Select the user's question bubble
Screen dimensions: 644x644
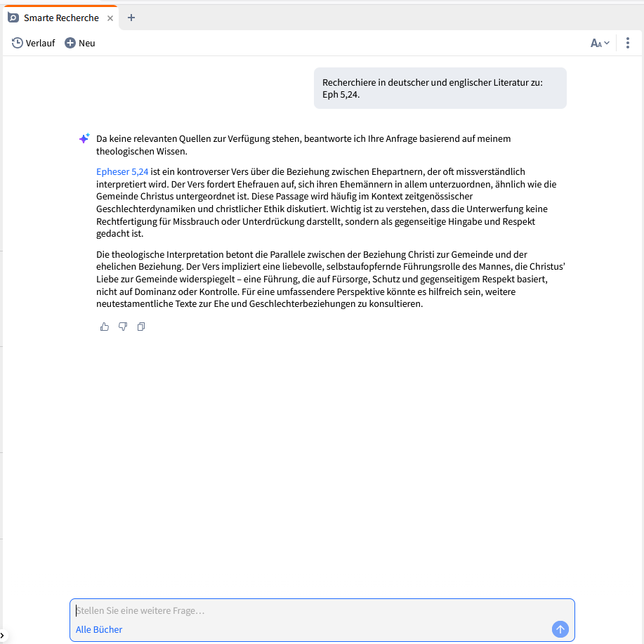point(440,88)
